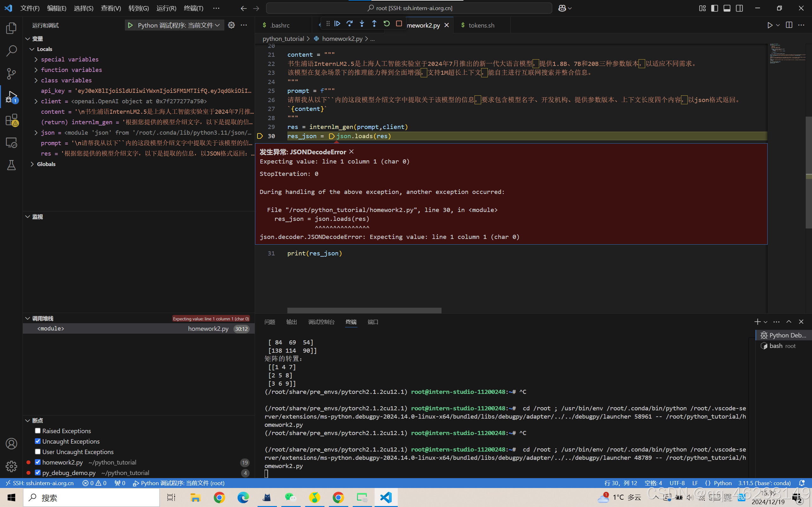The image size is (812, 507).
Task: Enable the Raised Exceptions breakpoint
Action: (37, 431)
